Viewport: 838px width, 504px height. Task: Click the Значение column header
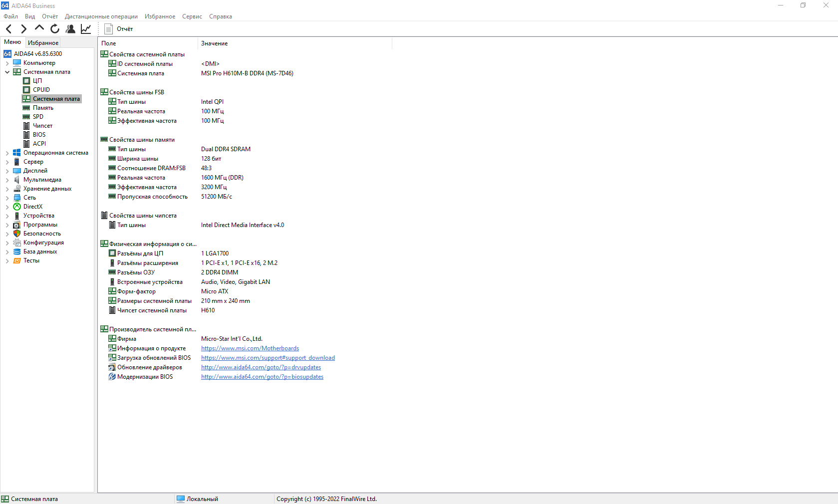(295, 43)
